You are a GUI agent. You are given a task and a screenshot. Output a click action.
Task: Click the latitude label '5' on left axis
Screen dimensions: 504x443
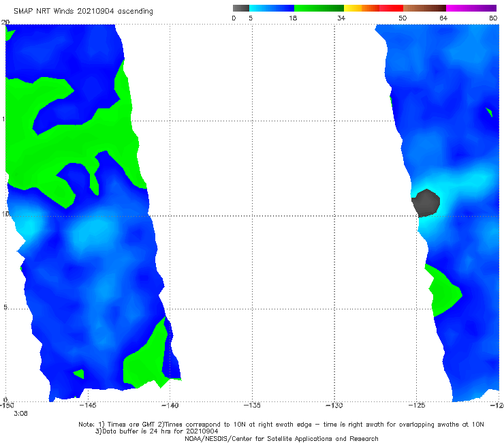pos(5,307)
